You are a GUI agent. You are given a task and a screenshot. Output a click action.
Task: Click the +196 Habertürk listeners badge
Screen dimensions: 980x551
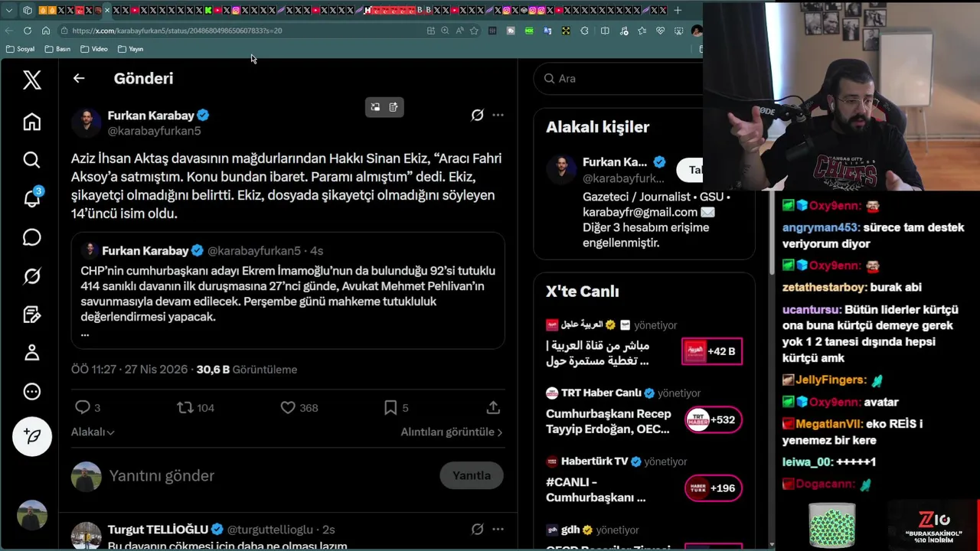click(x=713, y=487)
